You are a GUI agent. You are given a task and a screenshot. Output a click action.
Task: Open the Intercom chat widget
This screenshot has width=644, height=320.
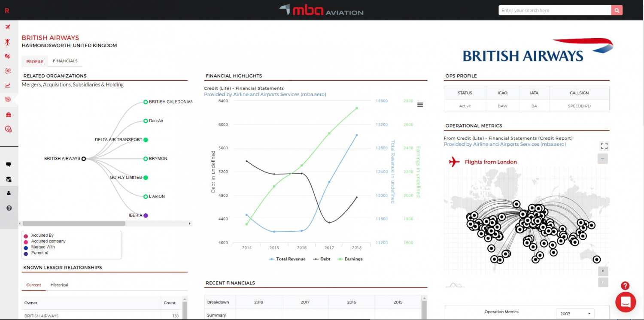(626, 302)
